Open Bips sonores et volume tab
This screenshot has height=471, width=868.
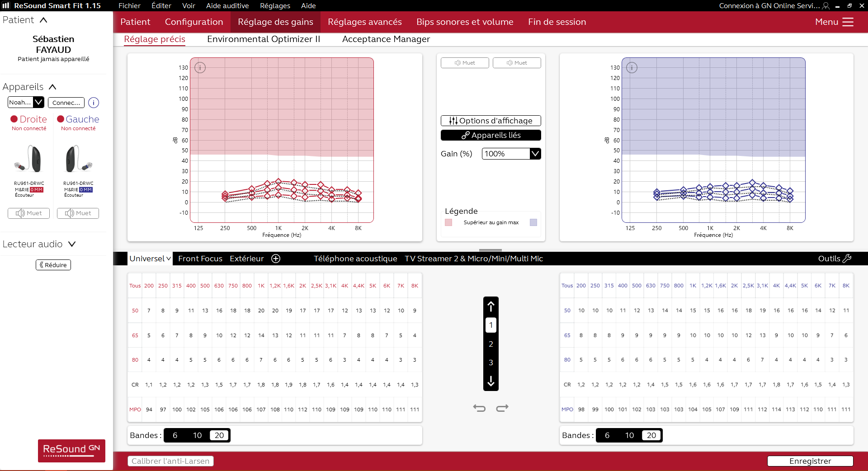tap(465, 22)
